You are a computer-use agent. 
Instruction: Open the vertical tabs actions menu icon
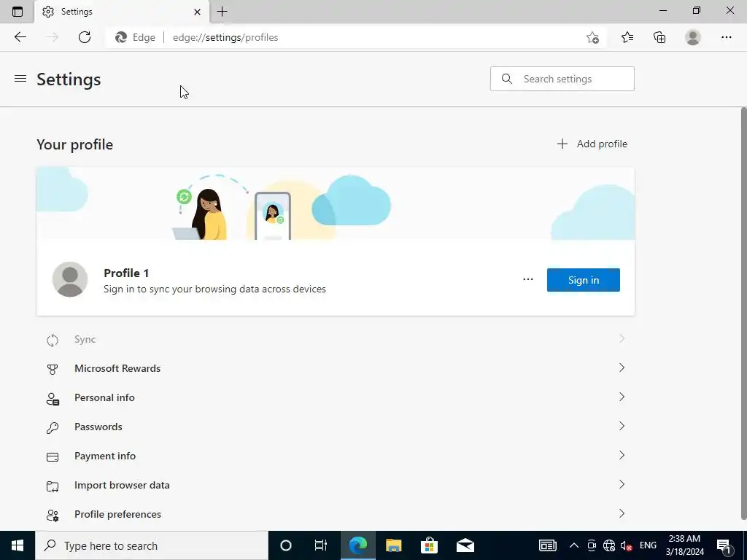click(x=18, y=12)
